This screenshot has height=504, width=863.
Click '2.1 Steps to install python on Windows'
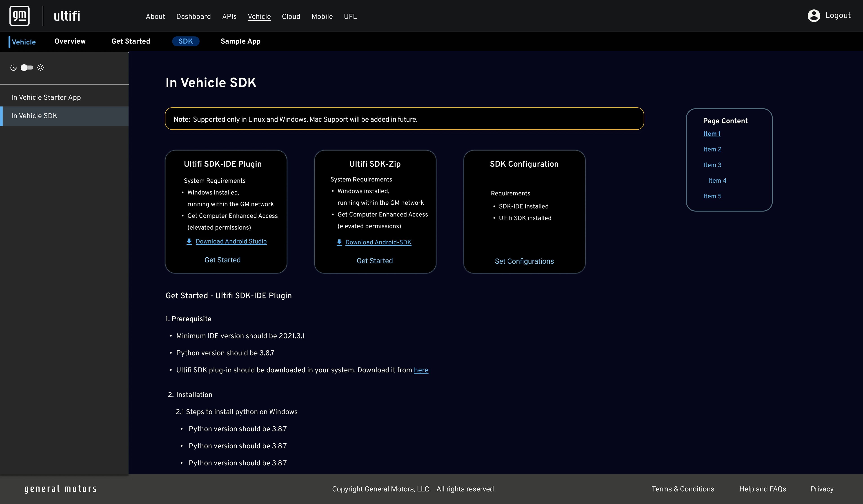pos(237,412)
